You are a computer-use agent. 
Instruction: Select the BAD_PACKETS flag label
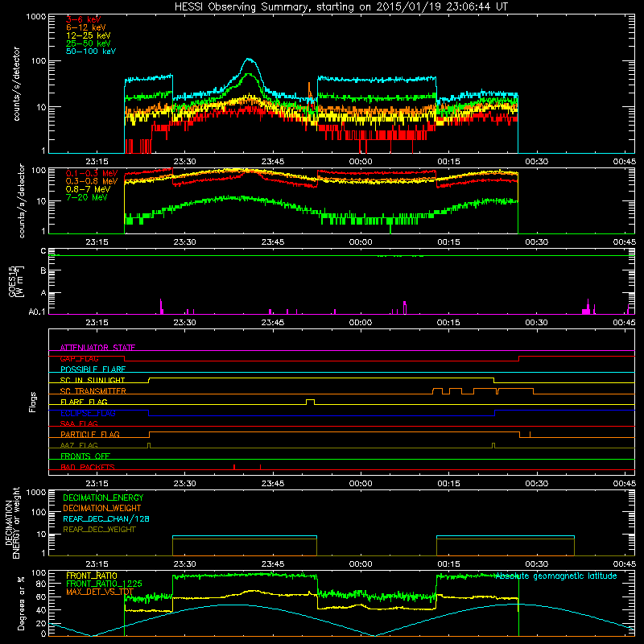point(88,467)
